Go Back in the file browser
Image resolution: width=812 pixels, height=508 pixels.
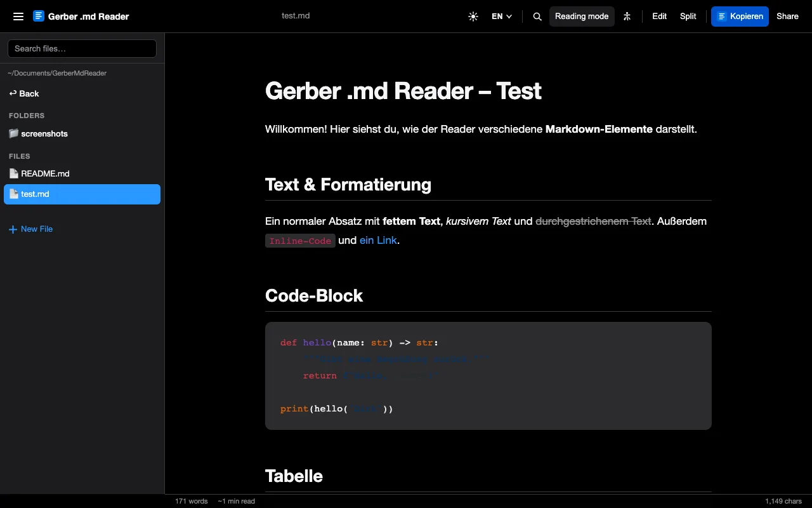coord(23,93)
